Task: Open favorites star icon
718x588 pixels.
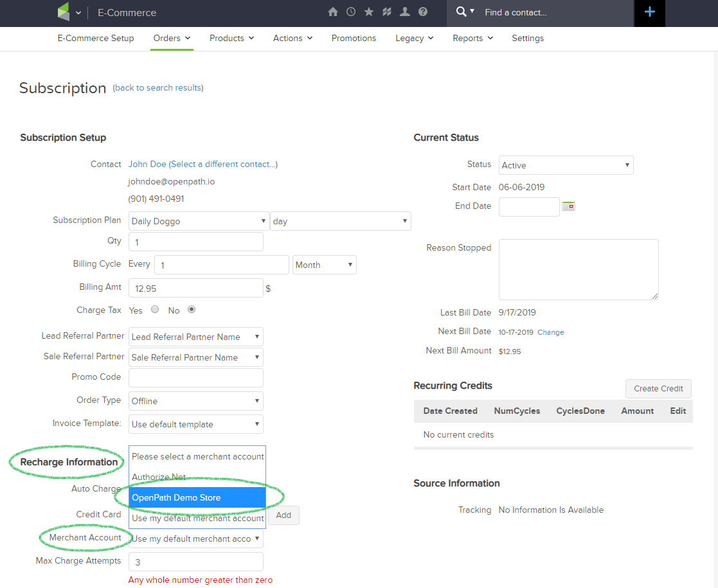Action: point(368,12)
